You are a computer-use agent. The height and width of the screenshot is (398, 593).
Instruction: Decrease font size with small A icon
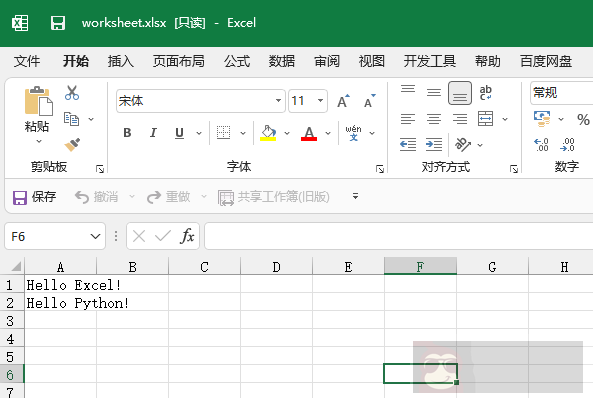click(x=369, y=101)
